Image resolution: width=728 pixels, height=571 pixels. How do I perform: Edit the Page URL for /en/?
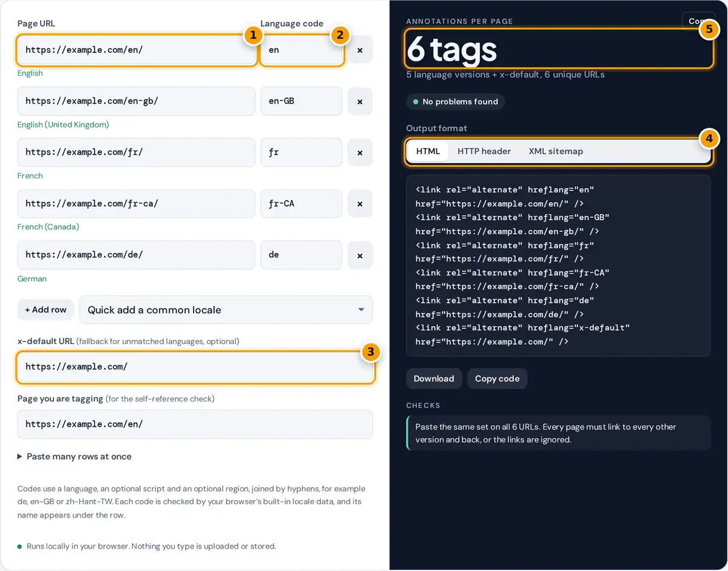click(x=136, y=50)
